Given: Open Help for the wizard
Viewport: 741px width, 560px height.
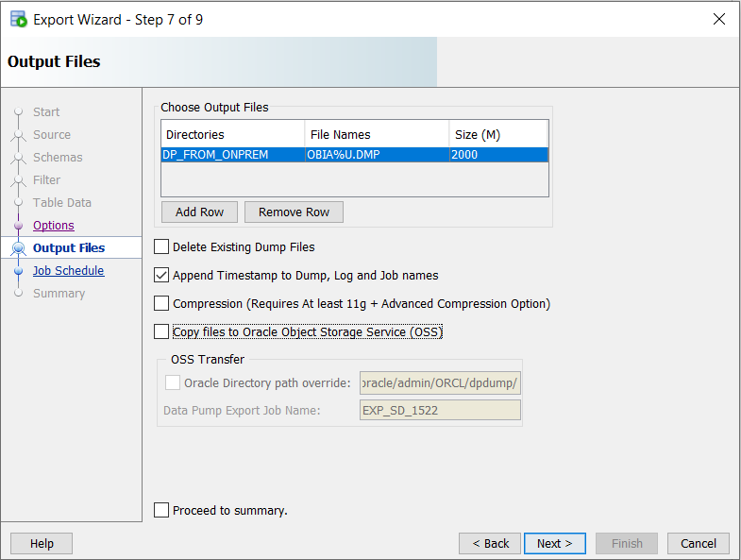Looking at the screenshot, I should tap(42, 543).
